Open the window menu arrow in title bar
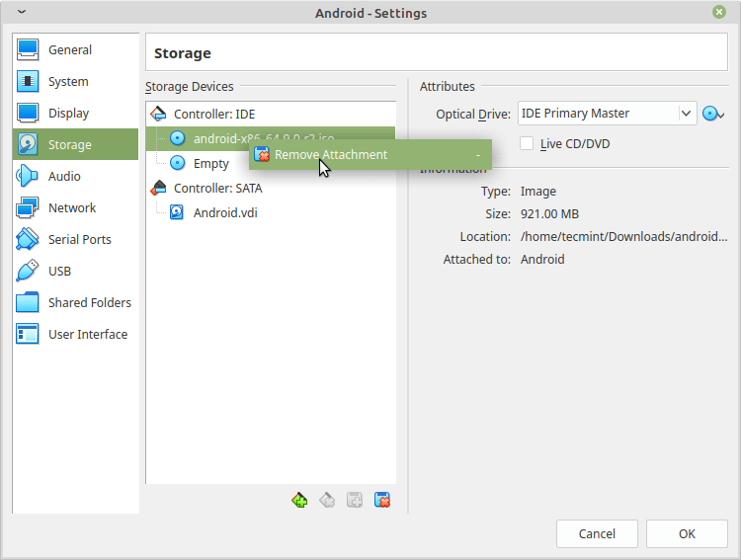The image size is (741, 560). click(x=22, y=13)
